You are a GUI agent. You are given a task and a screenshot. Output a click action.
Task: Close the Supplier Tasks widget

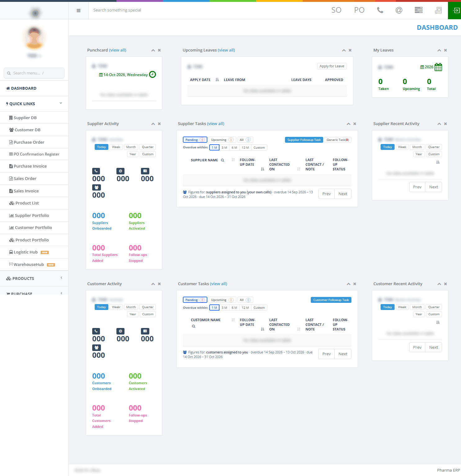[355, 124]
